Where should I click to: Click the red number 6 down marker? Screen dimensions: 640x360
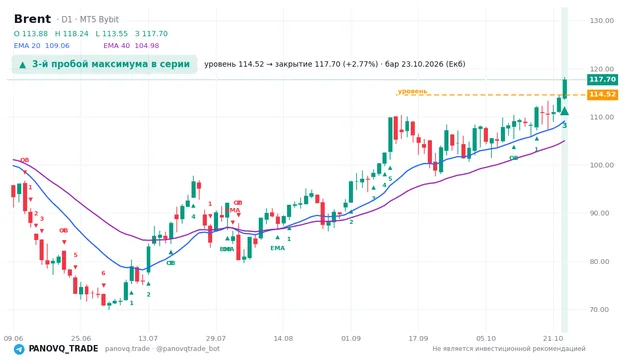point(103,273)
